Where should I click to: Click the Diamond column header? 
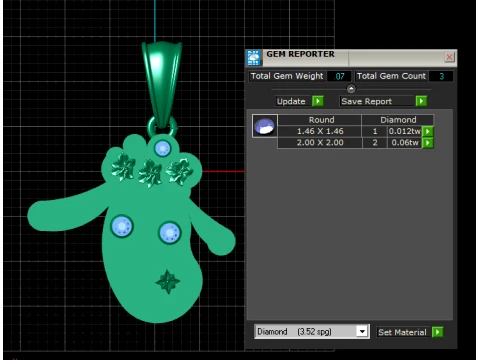[x=398, y=120]
